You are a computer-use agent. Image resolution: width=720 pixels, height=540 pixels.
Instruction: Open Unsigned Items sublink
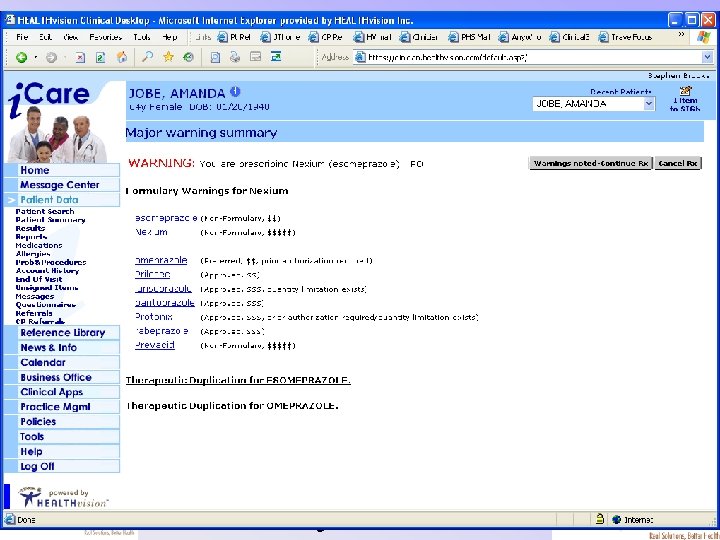point(46,287)
